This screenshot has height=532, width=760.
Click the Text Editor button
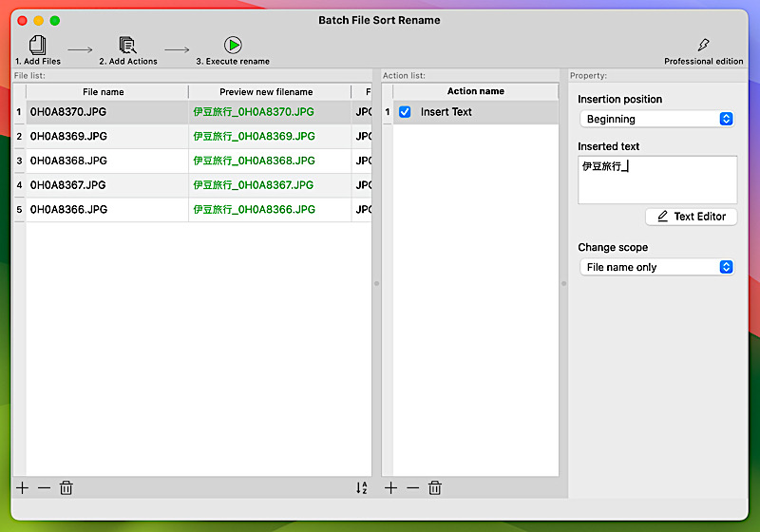pyautogui.click(x=691, y=217)
